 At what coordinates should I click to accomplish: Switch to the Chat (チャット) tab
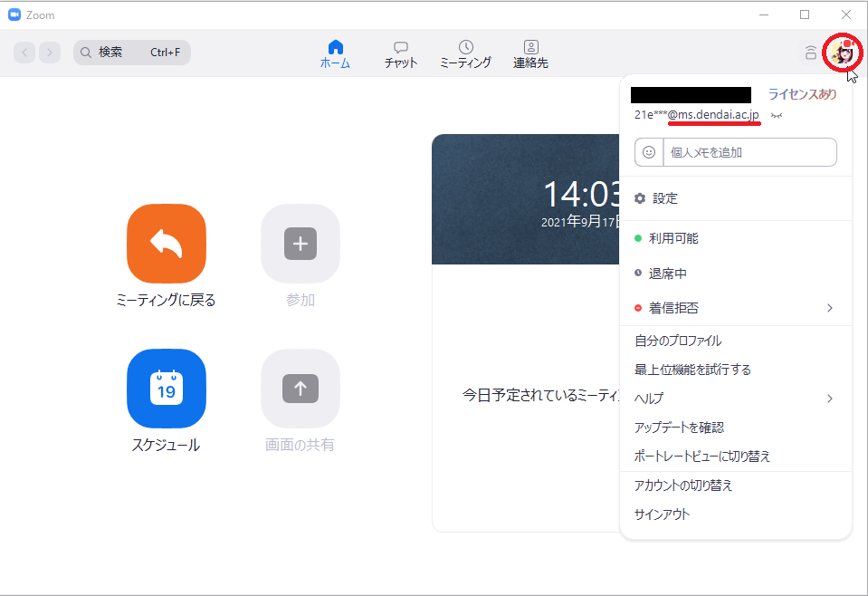coord(401,53)
